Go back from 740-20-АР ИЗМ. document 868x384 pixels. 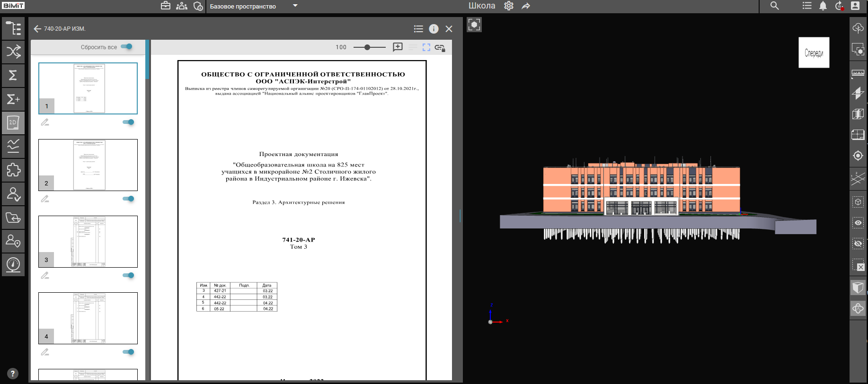[37, 29]
